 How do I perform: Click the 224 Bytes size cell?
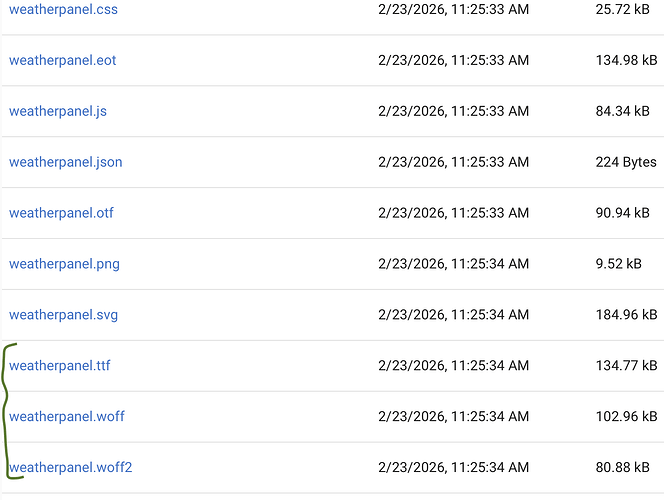click(x=626, y=162)
